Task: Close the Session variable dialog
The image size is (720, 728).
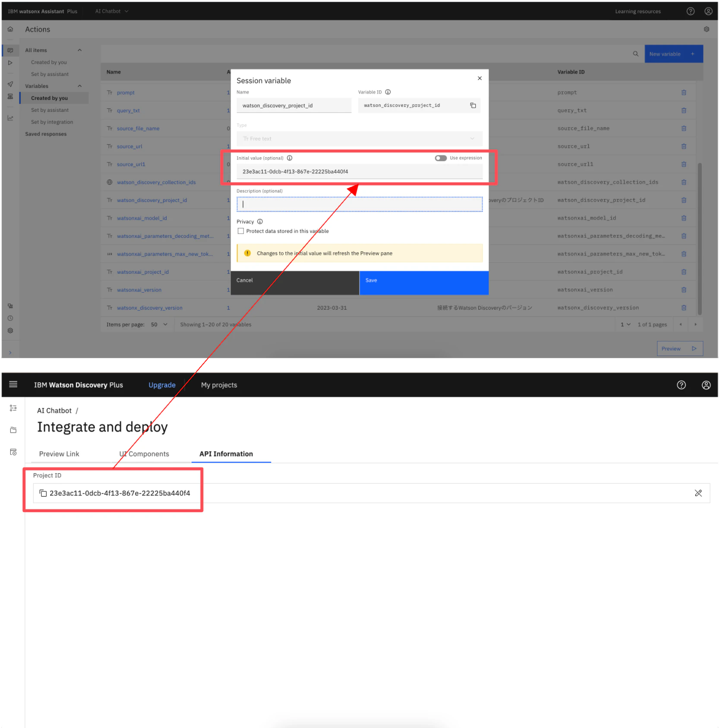Action: coord(479,78)
